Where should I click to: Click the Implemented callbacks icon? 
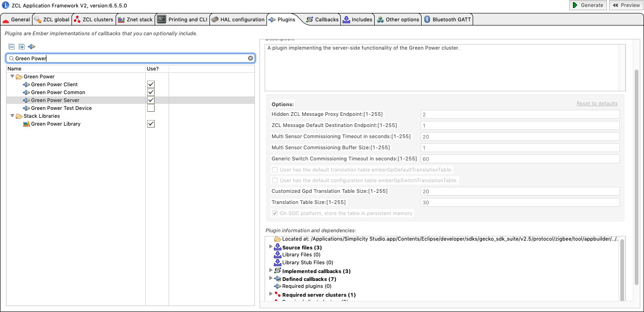coord(278,271)
